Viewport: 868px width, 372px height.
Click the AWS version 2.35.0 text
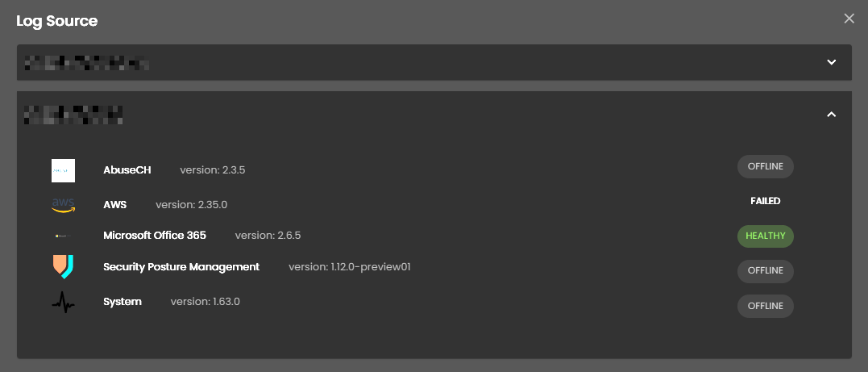point(191,205)
